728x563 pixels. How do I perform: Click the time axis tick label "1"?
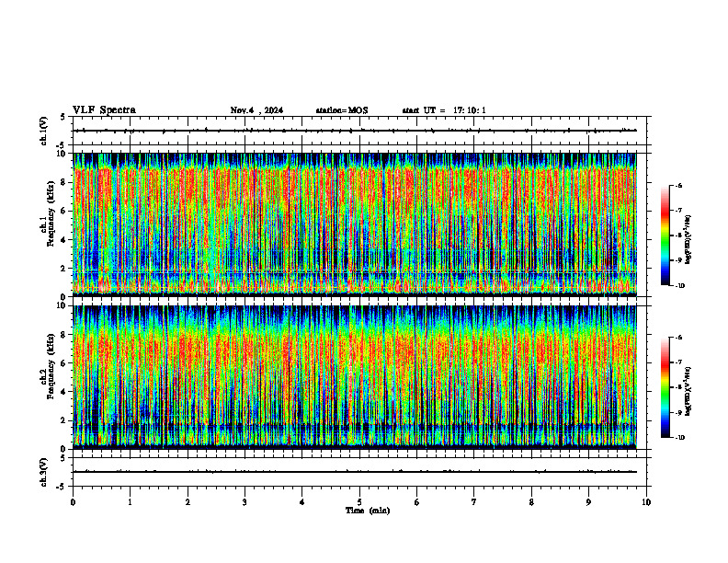tap(130, 502)
